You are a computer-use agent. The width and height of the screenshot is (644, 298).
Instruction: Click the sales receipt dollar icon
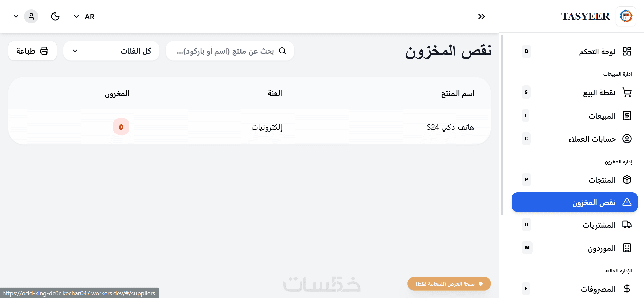tap(627, 116)
